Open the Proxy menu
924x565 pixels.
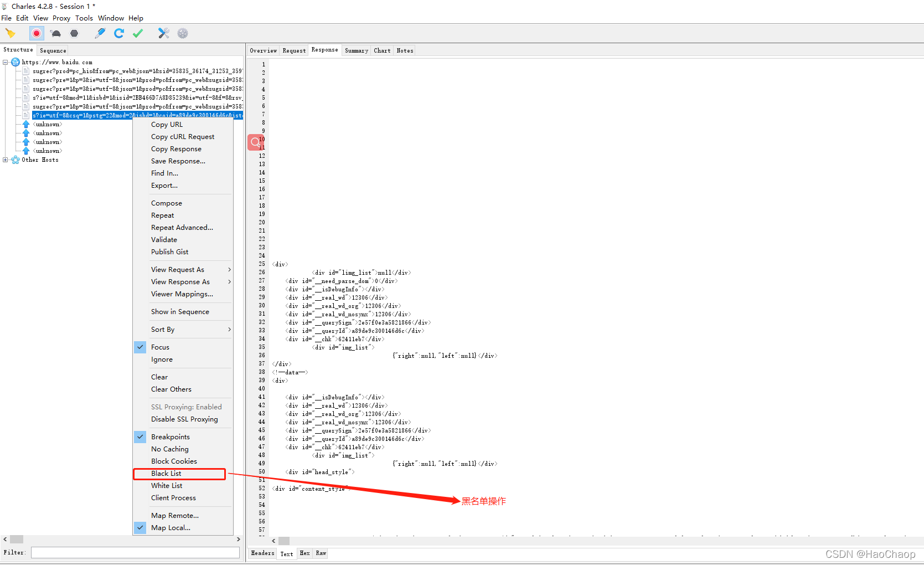[61, 18]
